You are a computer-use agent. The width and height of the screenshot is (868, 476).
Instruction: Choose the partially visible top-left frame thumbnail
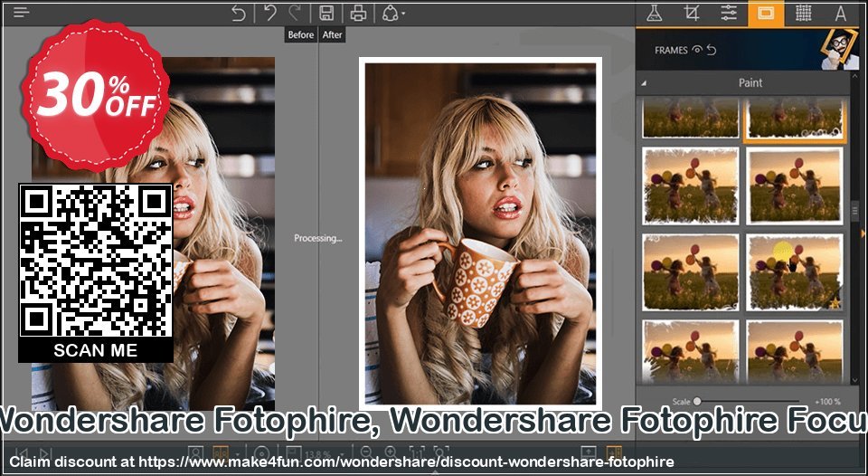click(x=690, y=118)
